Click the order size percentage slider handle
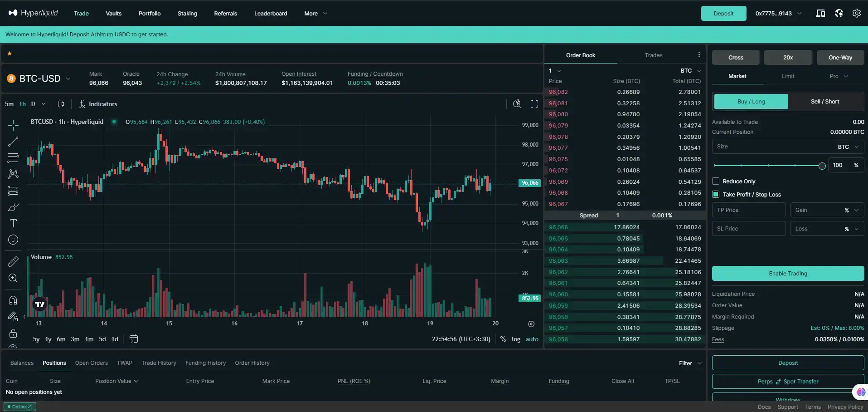868x412 pixels. tap(822, 166)
